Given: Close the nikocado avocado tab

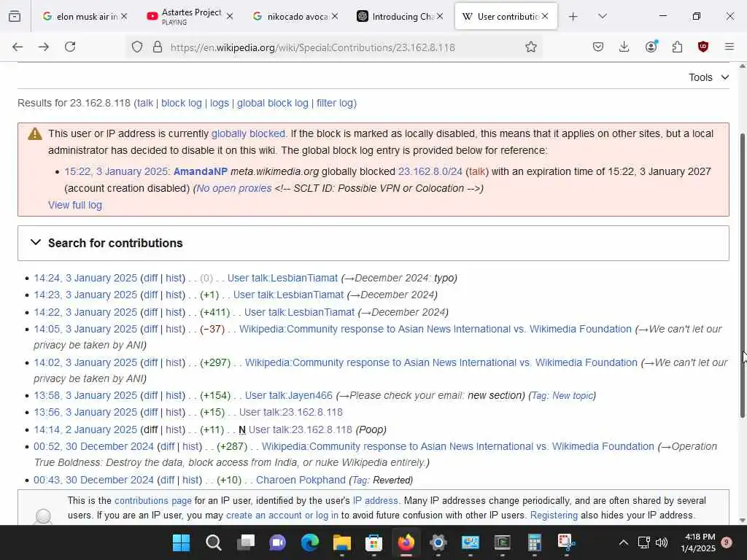Looking at the screenshot, I should pos(335,16).
